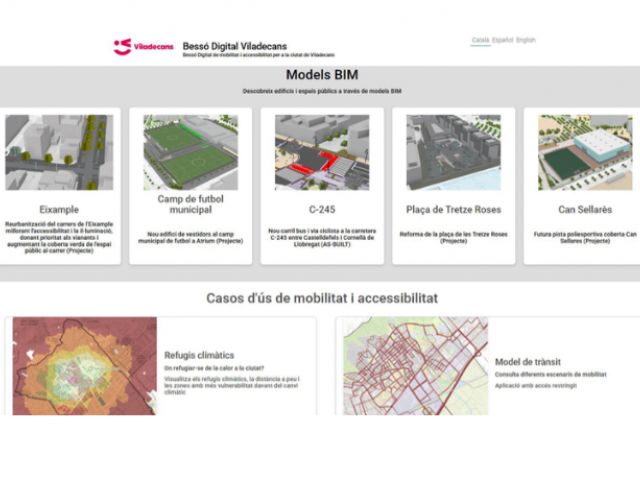
Task: Click the 'Reforma de la plaça' description
Action: (453, 238)
